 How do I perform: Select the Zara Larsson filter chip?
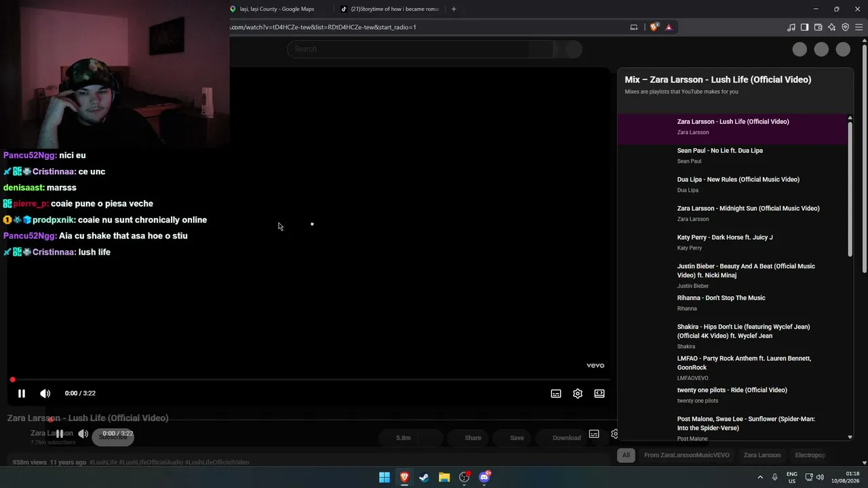(x=762, y=455)
